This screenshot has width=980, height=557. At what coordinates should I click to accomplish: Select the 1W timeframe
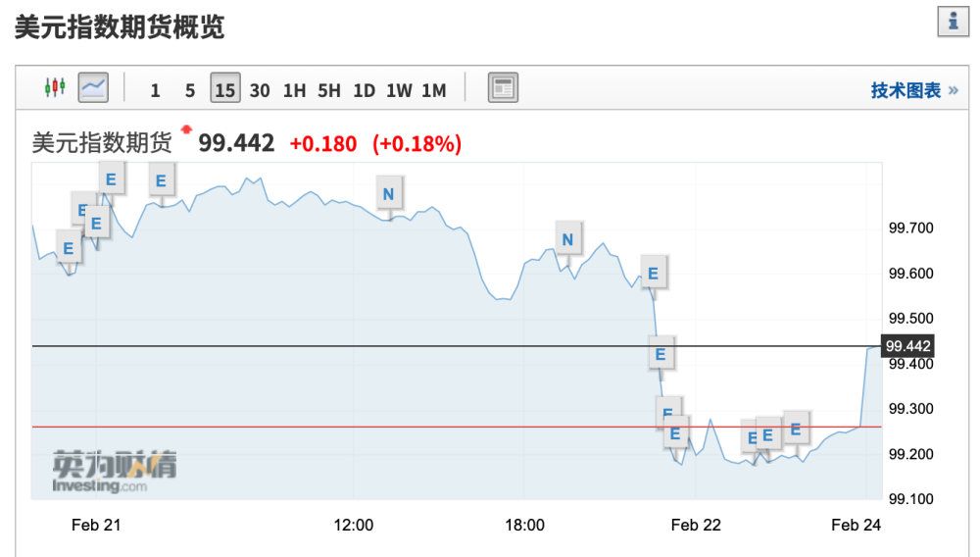click(x=399, y=90)
